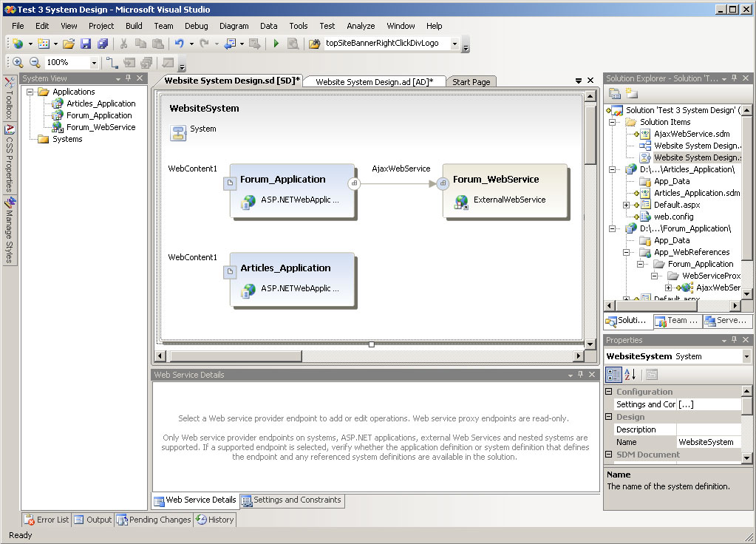This screenshot has height=544, width=756.
Task: Switch to Settings and Constraints tab
Action: click(292, 500)
